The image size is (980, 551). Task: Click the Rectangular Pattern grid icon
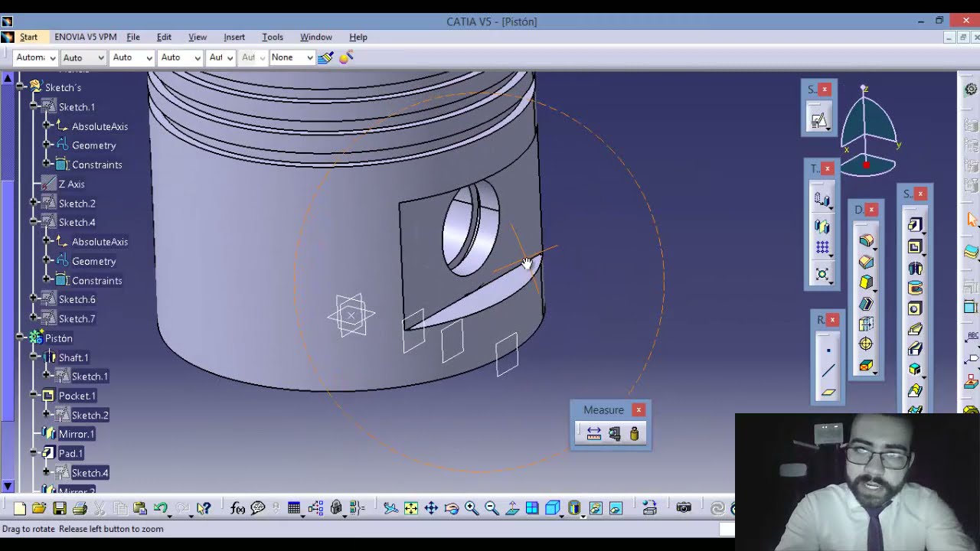point(822,247)
